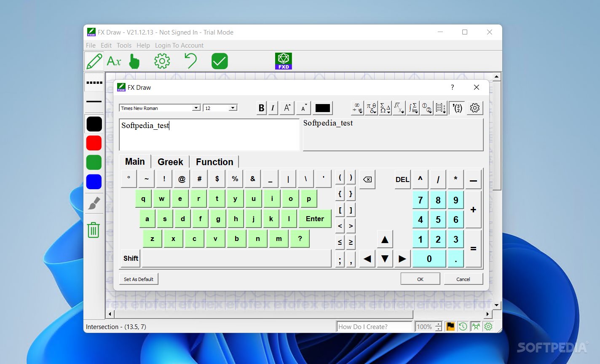Click the down arrow key
The image size is (600, 364).
[385, 259]
